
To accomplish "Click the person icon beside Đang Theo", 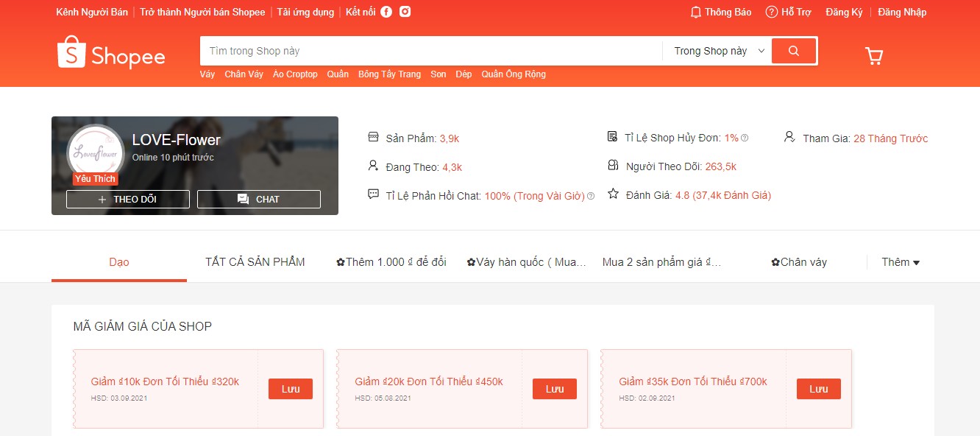I will pyautogui.click(x=373, y=166).
